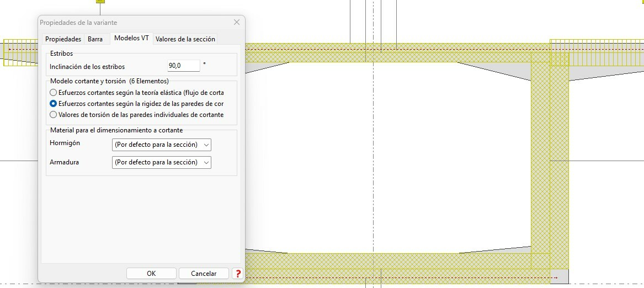Viewport: 644px width, 288px height.
Task: Close the Propiedades de la variante dialog
Action: point(237,23)
